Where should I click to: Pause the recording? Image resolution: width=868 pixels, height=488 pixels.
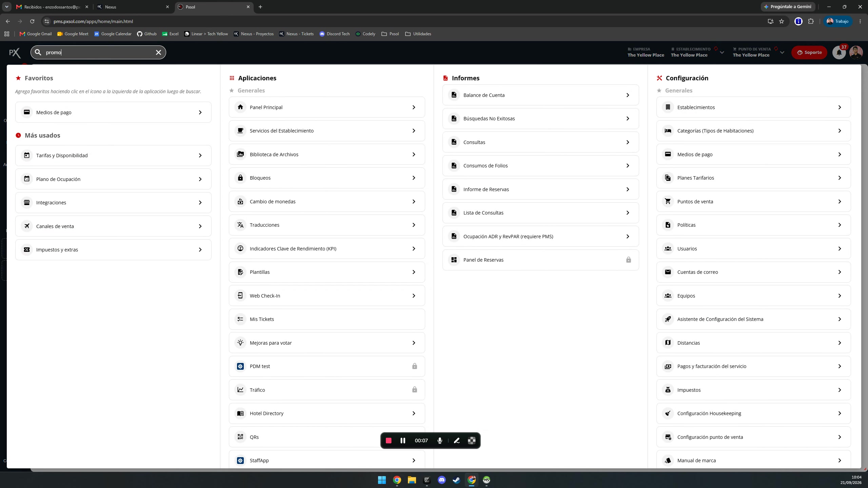(403, 441)
